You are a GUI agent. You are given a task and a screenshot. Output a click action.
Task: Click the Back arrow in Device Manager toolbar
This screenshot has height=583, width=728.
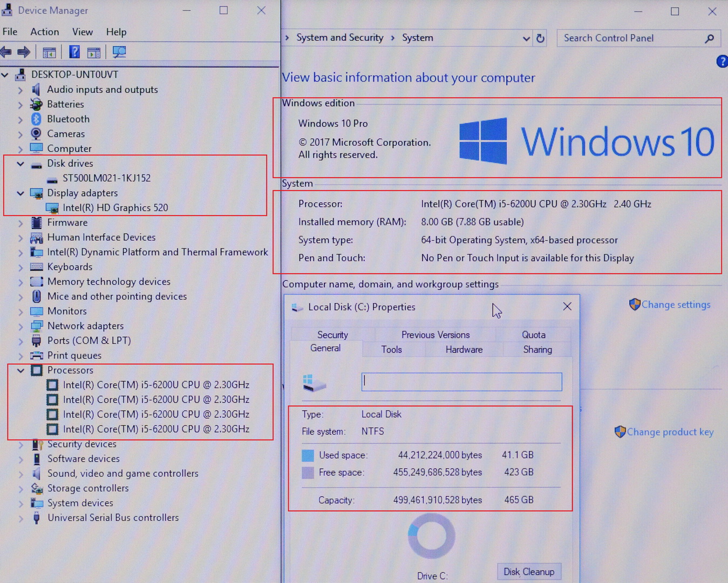[x=6, y=52]
